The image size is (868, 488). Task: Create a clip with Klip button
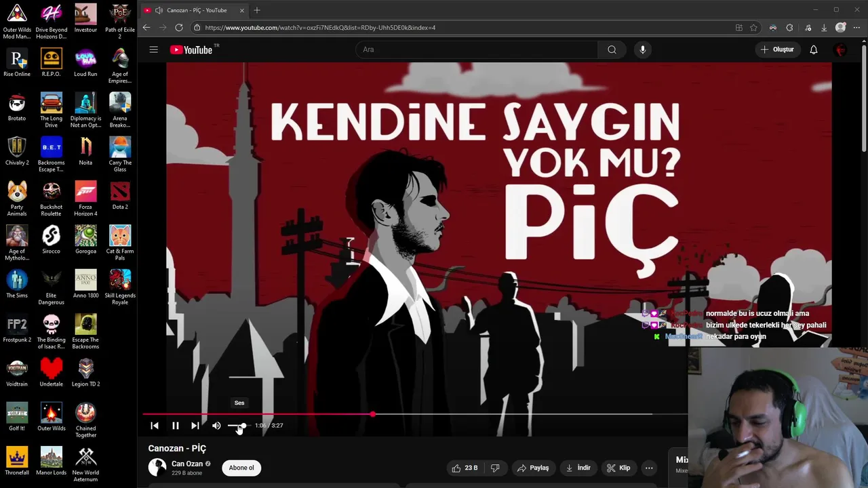tap(618, 468)
